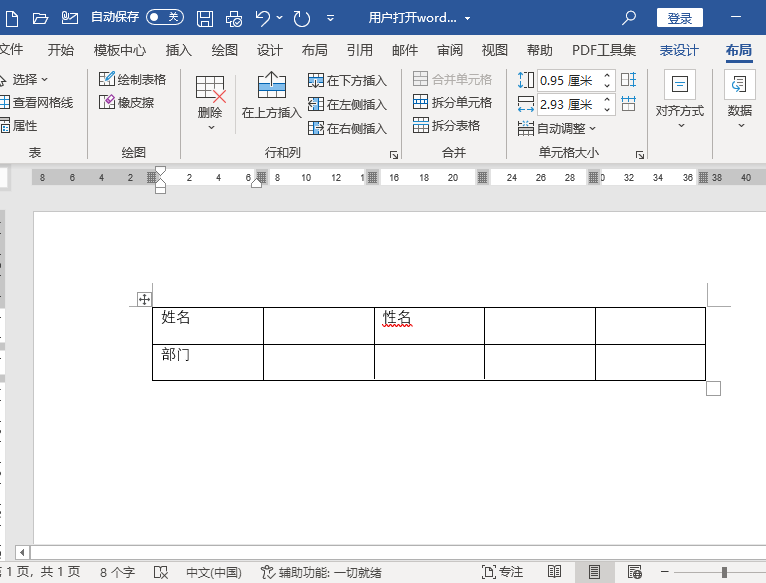Increase the row height stepper
This screenshot has height=583, width=766.
tap(607, 76)
